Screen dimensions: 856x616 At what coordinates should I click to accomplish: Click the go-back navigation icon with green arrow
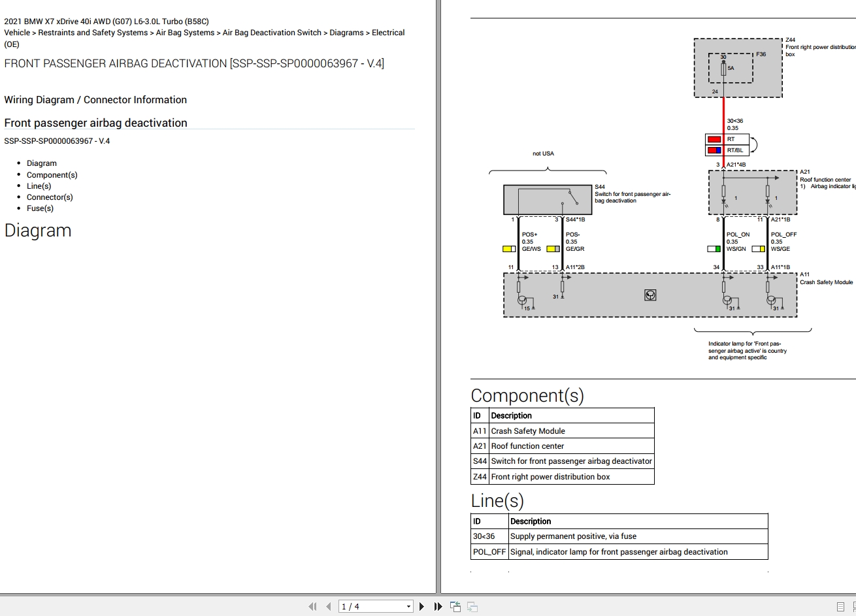[x=455, y=606]
